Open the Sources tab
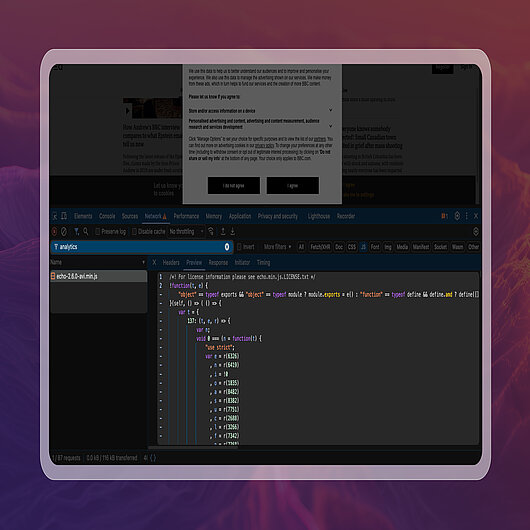Screen dimensions: 530x530 click(130, 216)
